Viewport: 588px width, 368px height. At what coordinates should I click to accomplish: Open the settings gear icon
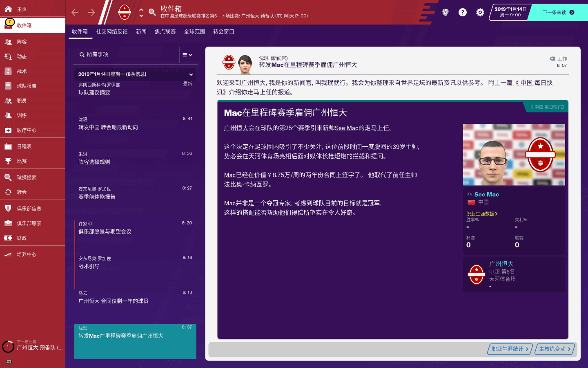480,12
